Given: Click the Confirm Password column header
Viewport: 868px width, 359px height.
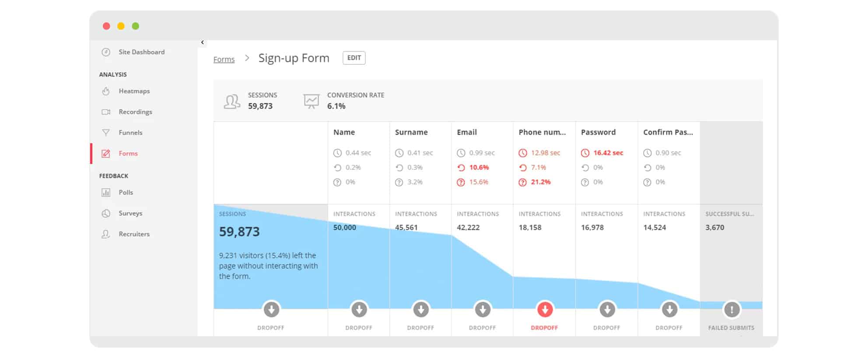Looking at the screenshot, I should 668,132.
